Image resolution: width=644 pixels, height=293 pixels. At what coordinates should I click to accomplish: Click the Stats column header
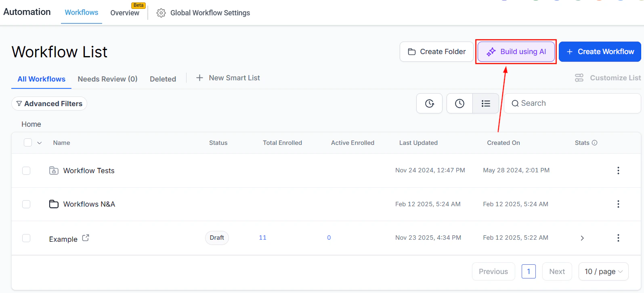[x=582, y=143]
